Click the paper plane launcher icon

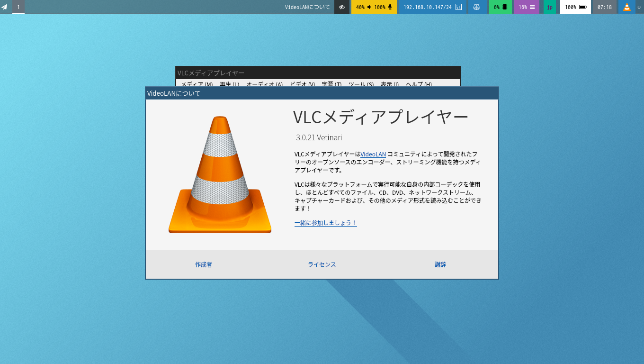[5, 7]
